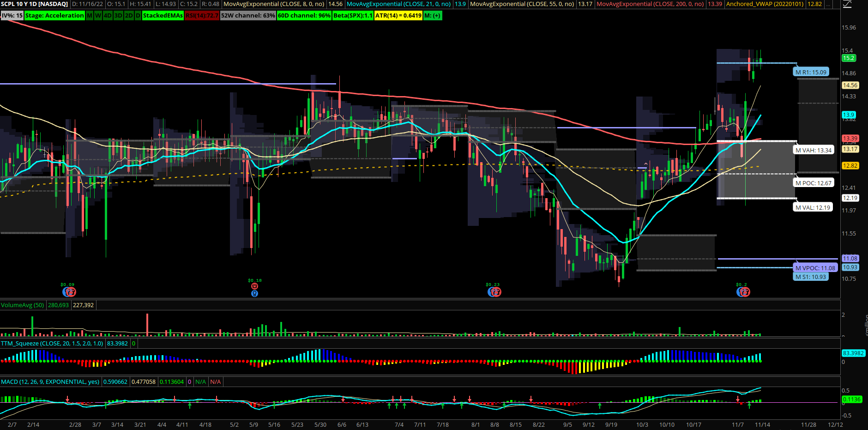Click the green 15.2 last price tag
The image size is (868, 430).
(x=849, y=58)
